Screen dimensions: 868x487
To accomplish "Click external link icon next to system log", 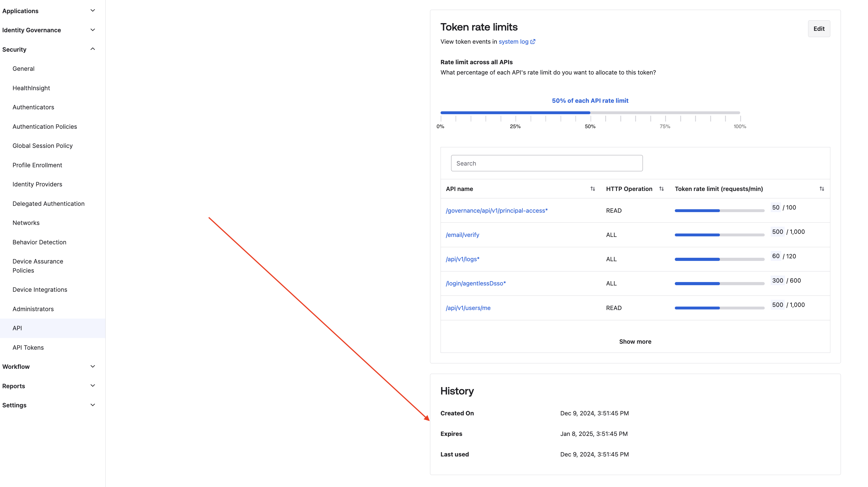I will (x=533, y=42).
